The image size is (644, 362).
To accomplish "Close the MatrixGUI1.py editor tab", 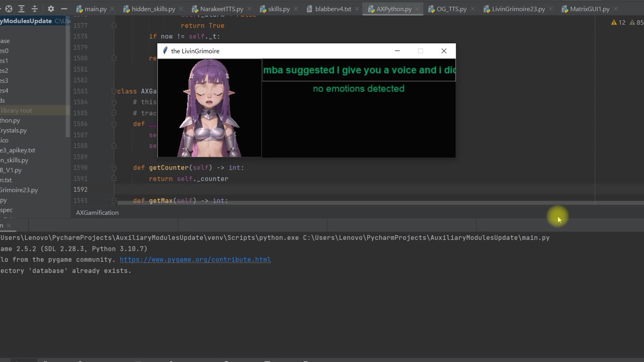I will click(x=616, y=9).
